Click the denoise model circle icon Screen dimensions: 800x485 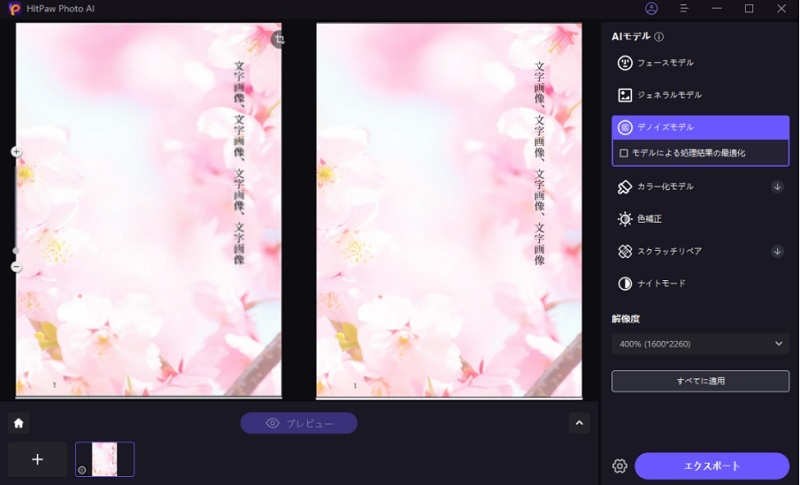(x=624, y=127)
